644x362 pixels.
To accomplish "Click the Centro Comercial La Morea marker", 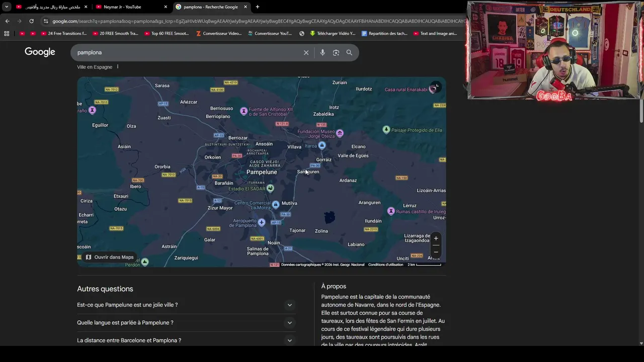I will 276,205.
